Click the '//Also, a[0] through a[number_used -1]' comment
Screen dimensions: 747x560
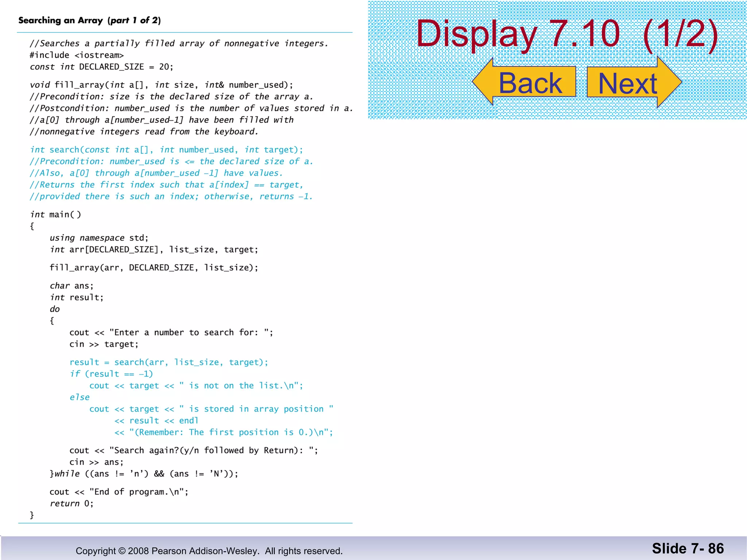pos(156,173)
